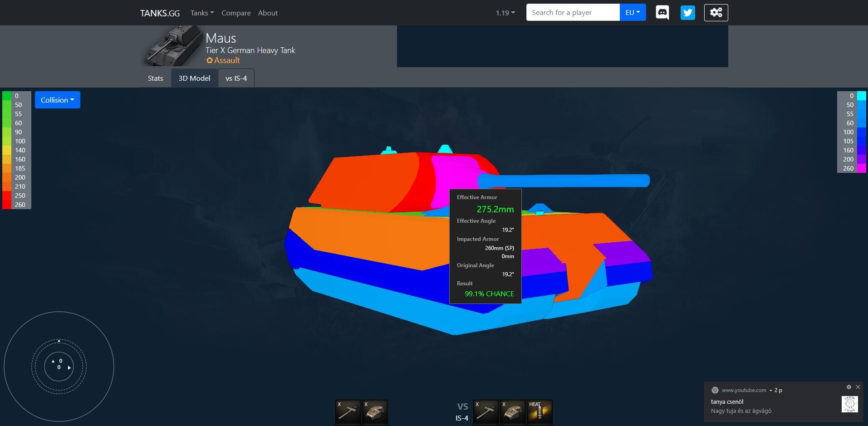The height and width of the screenshot is (426, 868).
Task: Click the red 260 armor legend swatch
Action: [7, 205]
